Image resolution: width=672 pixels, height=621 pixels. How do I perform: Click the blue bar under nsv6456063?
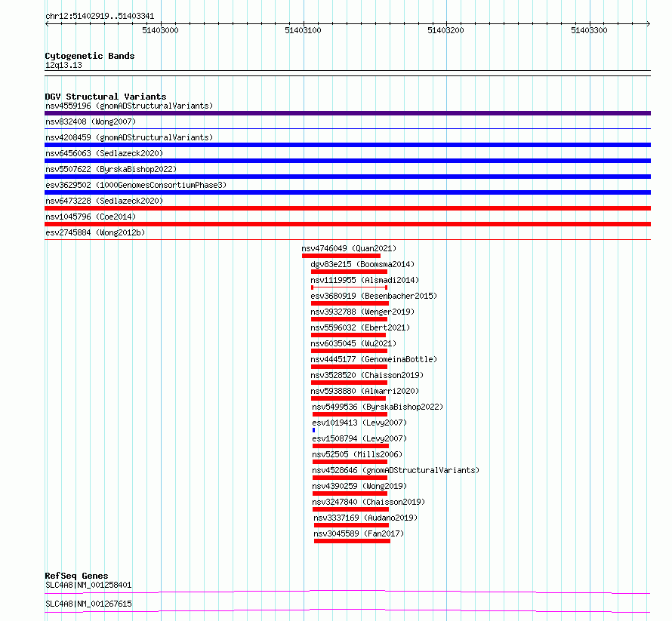(x=347, y=161)
